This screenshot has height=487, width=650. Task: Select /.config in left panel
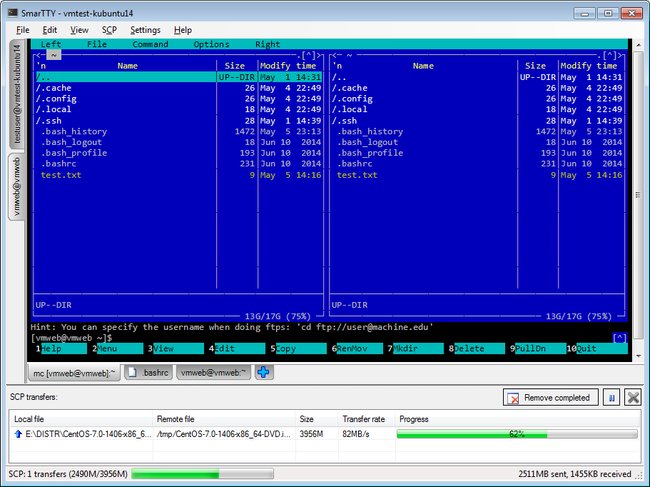tap(178, 99)
